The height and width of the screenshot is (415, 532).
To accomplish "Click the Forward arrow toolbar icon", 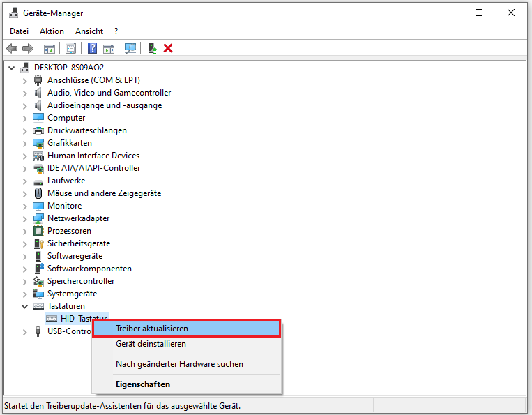I will [x=28, y=49].
